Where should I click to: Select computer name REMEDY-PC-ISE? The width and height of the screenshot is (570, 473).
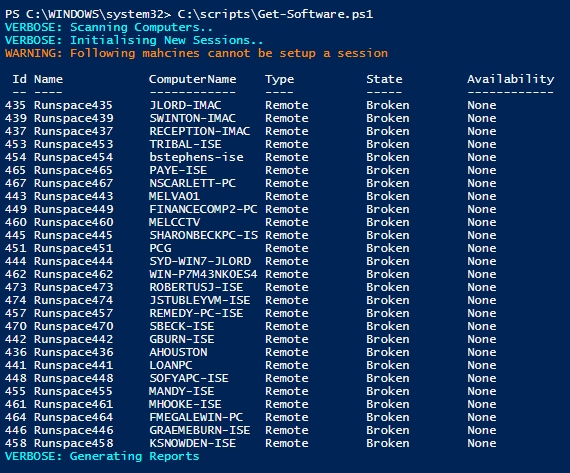point(196,313)
